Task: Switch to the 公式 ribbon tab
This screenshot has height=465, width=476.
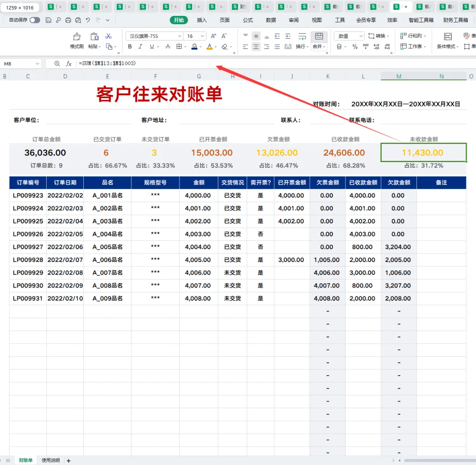Action: [248, 20]
